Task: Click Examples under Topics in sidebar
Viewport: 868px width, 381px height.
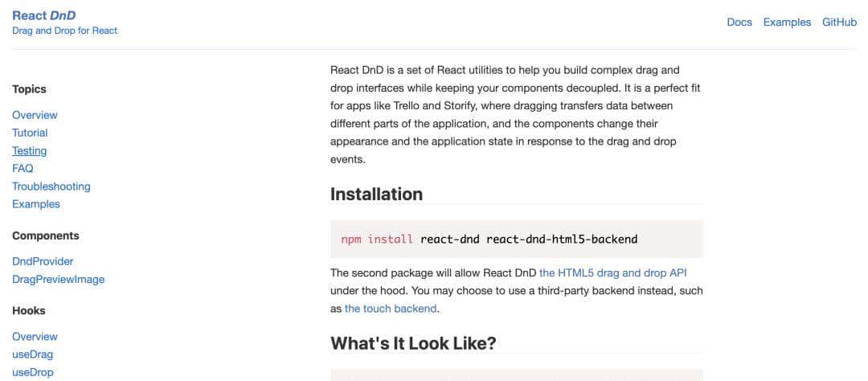Action: click(x=36, y=204)
